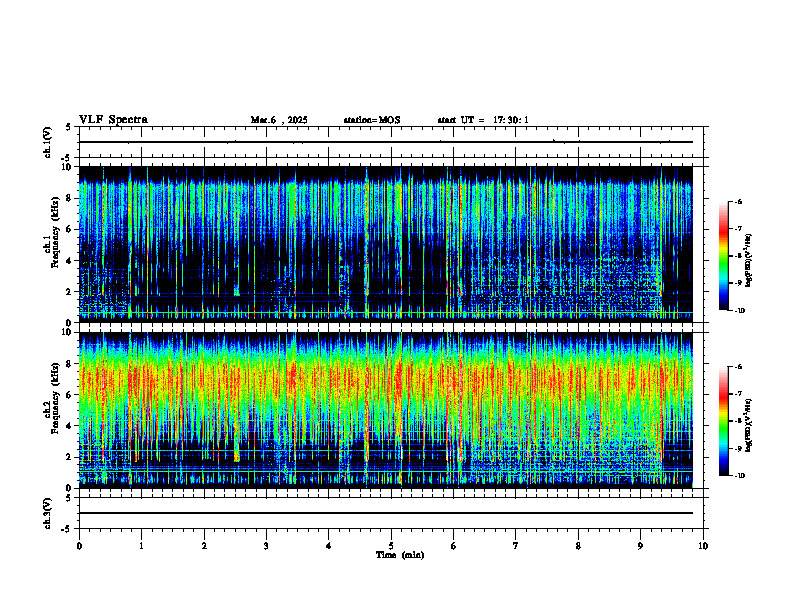Click the ch.1 voltage waveform trace
Viewport: 792px width, 612px height.
coord(386,142)
